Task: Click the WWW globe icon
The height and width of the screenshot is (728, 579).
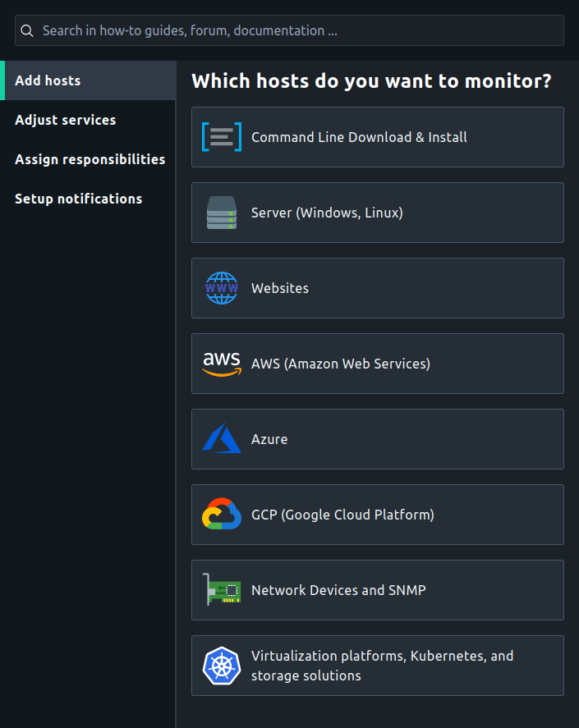Action: [222, 288]
